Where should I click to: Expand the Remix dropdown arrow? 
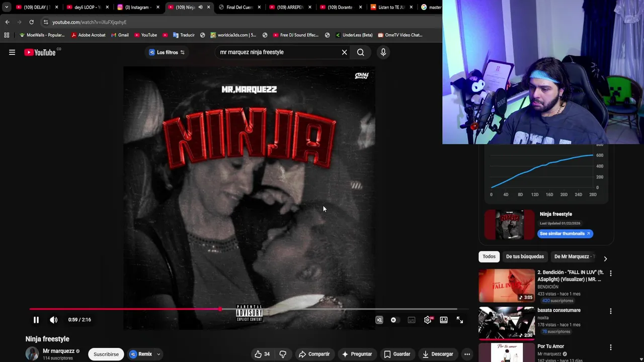(158, 354)
